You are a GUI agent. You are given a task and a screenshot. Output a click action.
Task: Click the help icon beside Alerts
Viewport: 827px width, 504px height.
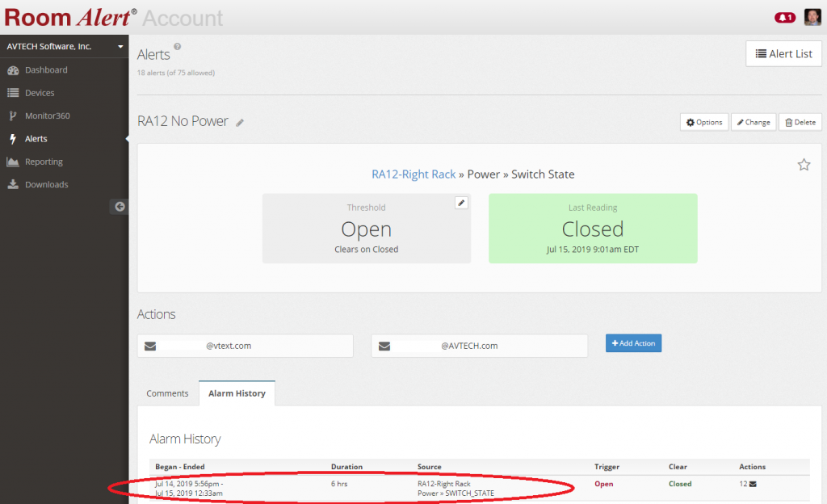coord(178,48)
